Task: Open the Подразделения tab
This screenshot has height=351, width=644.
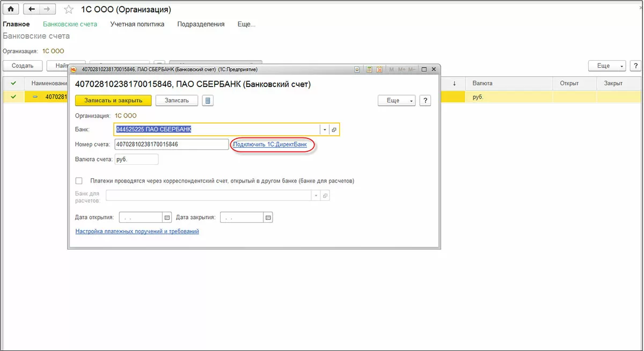Action: tap(201, 24)
